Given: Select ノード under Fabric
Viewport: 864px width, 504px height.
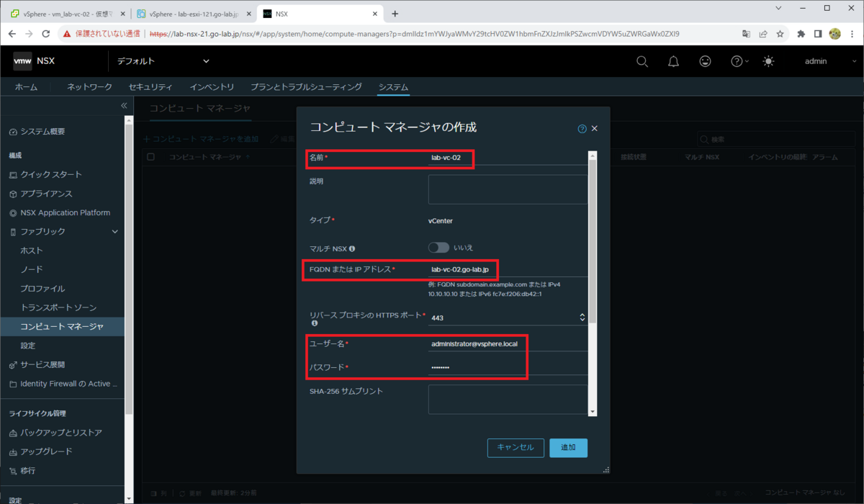Looking at the screenshot, I should 32,269.
